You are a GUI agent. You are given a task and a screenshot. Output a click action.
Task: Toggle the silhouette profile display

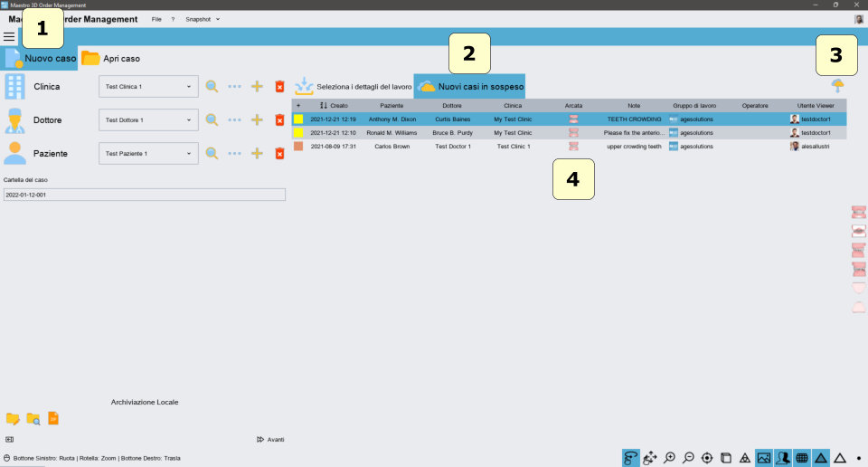click(783, 458)
